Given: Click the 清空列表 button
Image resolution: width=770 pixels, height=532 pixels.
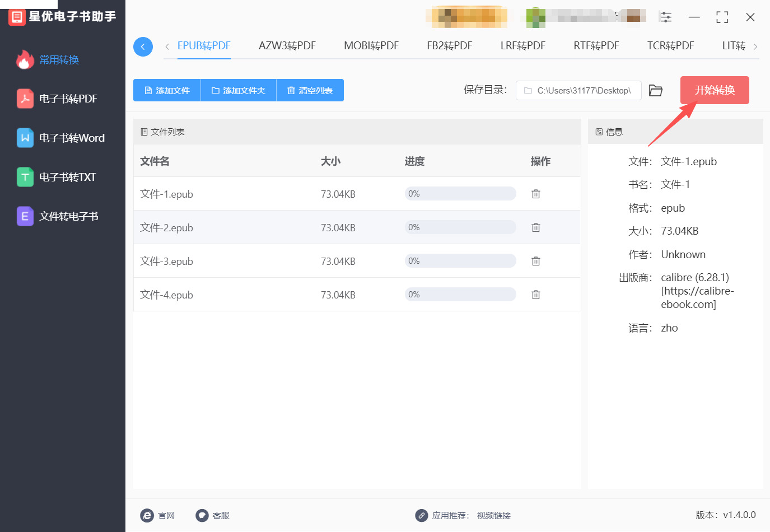Looking at the screenshot, I should click(310, 90).
